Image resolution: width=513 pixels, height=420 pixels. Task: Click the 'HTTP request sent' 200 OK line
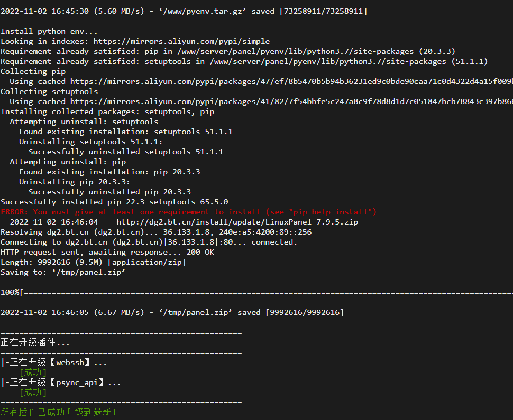(107, 253)
